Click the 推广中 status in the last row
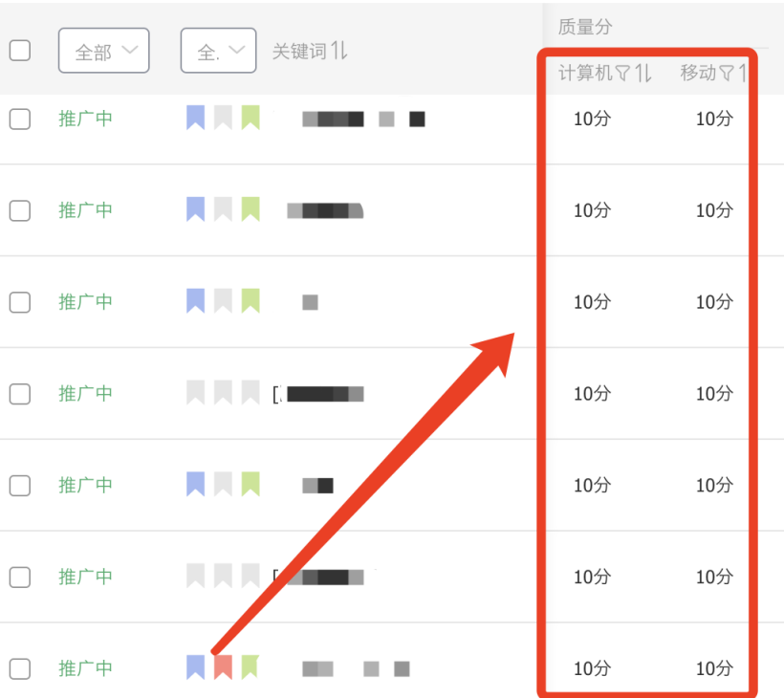Viewport: 784px width, 698px height. (85, 666)
